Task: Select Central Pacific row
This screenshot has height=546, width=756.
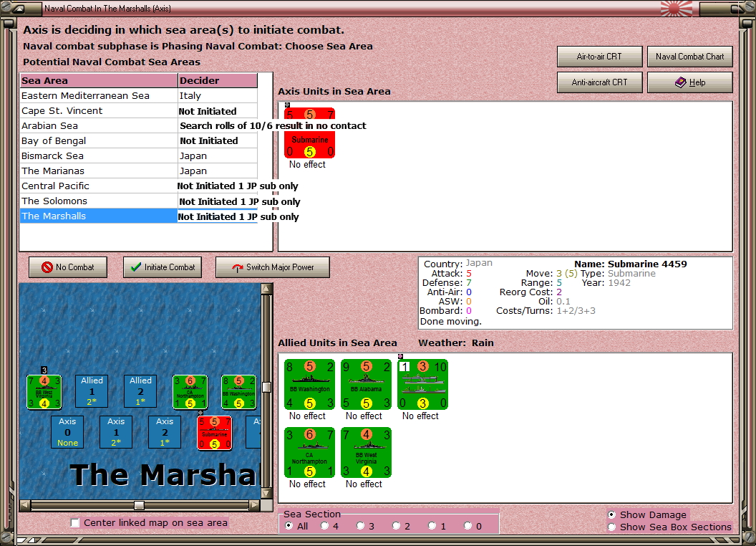Action: pos(139,186)
